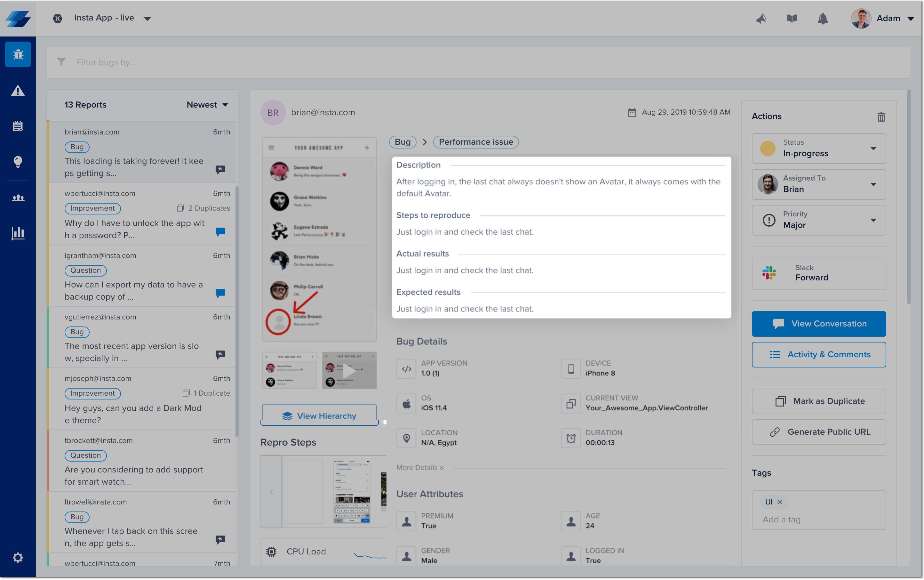Open the Crashes warning-triangle sidebar icon
924x580 pixels.
pos(18,91)
